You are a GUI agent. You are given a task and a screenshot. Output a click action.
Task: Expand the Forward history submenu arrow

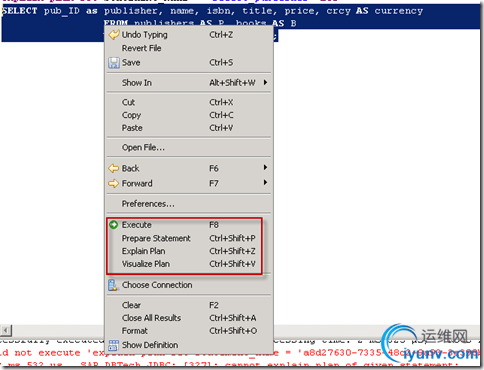click(x=265, y=182)
